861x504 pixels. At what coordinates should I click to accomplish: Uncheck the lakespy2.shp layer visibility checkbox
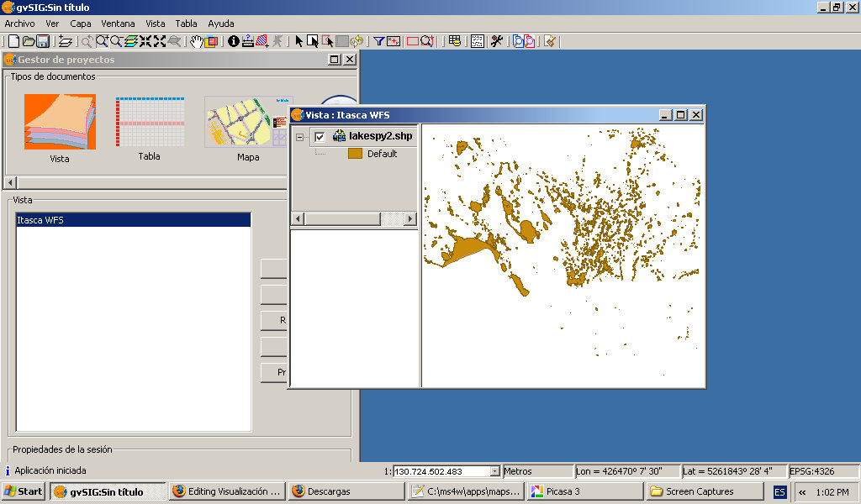[x=320, y=137]
